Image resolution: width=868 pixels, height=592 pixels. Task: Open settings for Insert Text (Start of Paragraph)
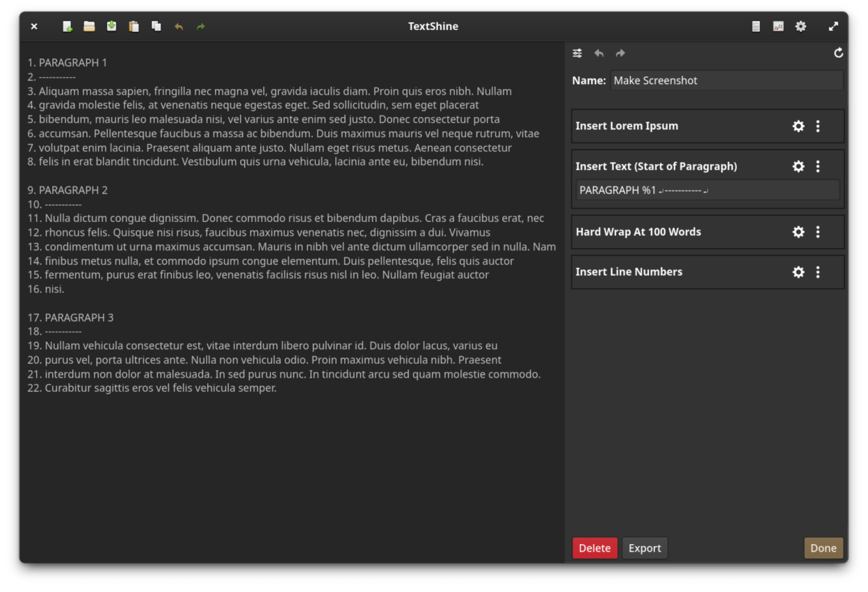coord(798,166)
